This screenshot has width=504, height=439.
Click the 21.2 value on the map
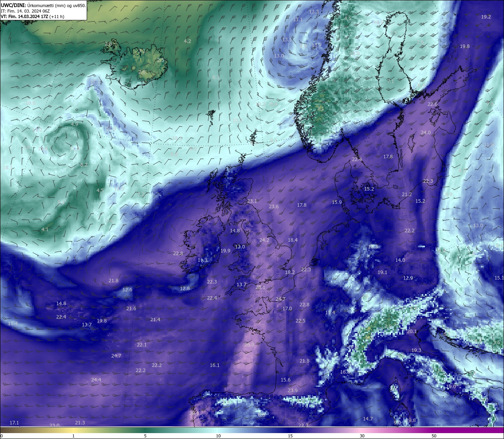click(x=407, y=194)
